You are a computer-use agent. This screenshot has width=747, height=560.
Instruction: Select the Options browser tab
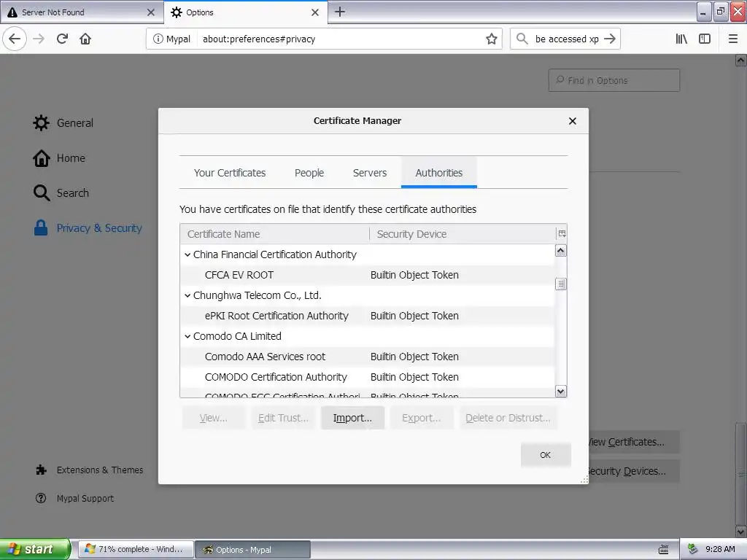[245, 12]
